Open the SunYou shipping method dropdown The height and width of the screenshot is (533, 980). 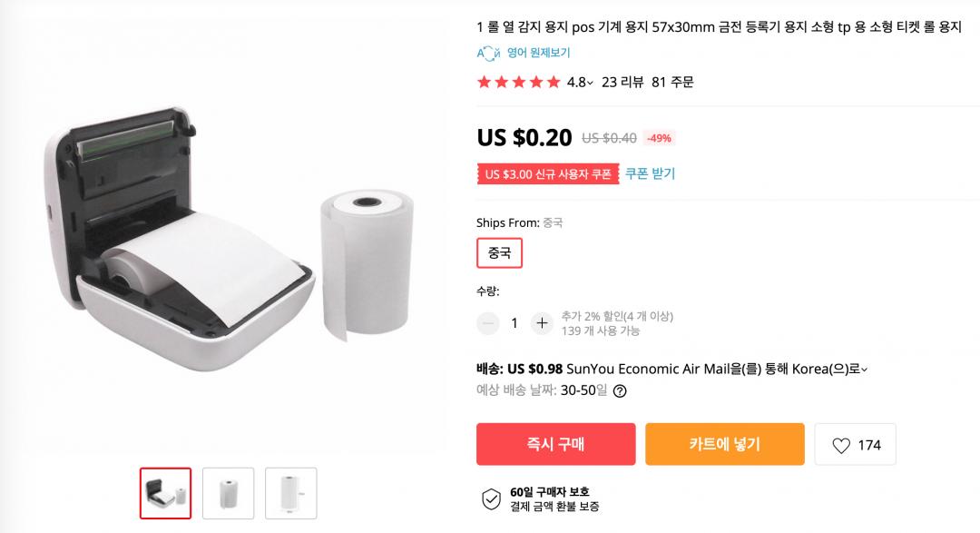[865, 370]
